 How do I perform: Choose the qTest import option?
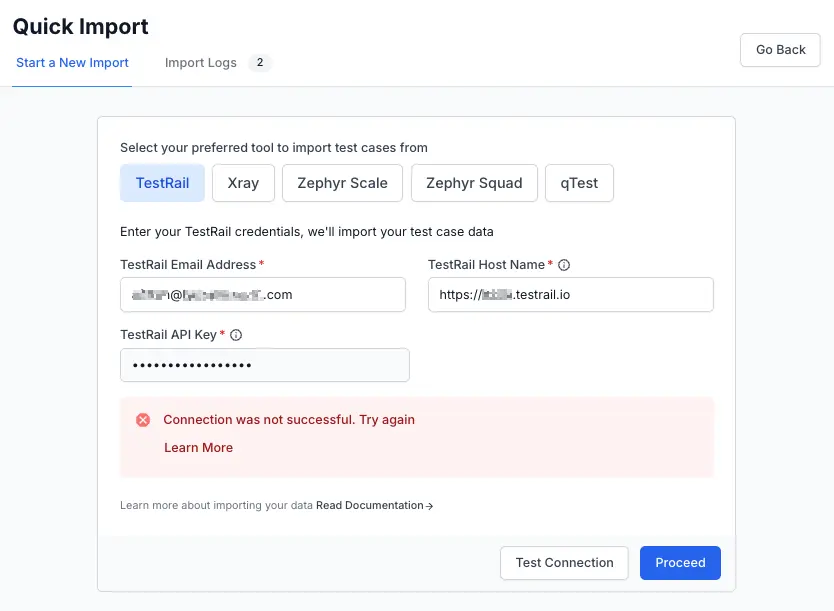[x=579, y=183]
